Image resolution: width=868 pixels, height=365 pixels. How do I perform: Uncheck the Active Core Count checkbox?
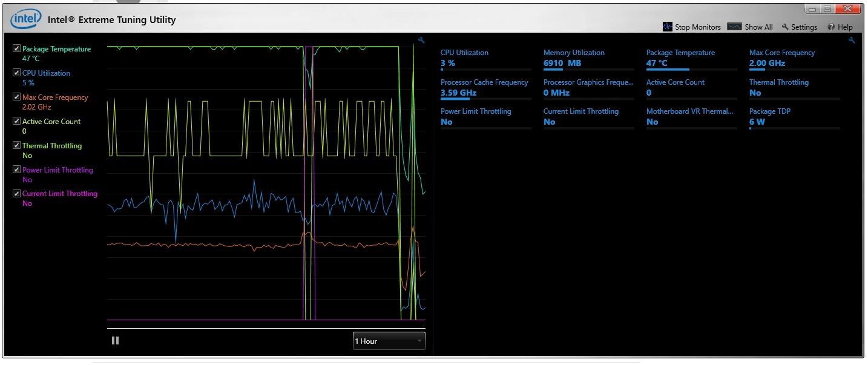click(x=16, y=121)
